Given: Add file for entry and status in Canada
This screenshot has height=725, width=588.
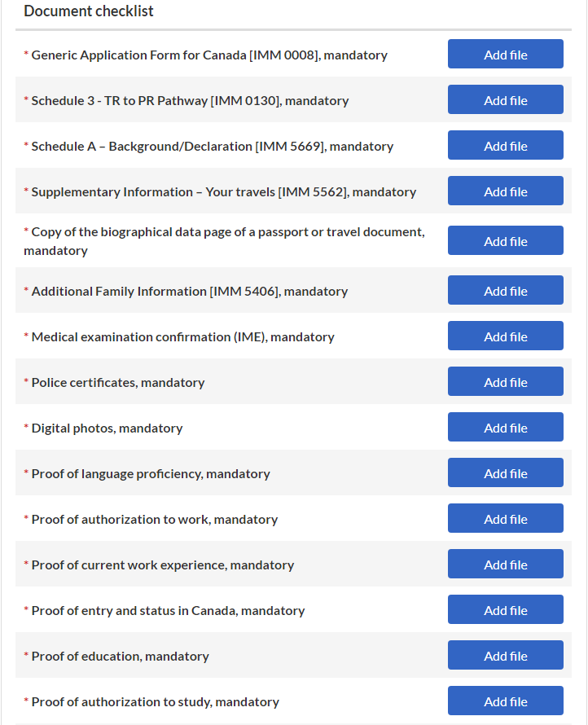Looking at the screenshot, I should [x=505, y=610].
